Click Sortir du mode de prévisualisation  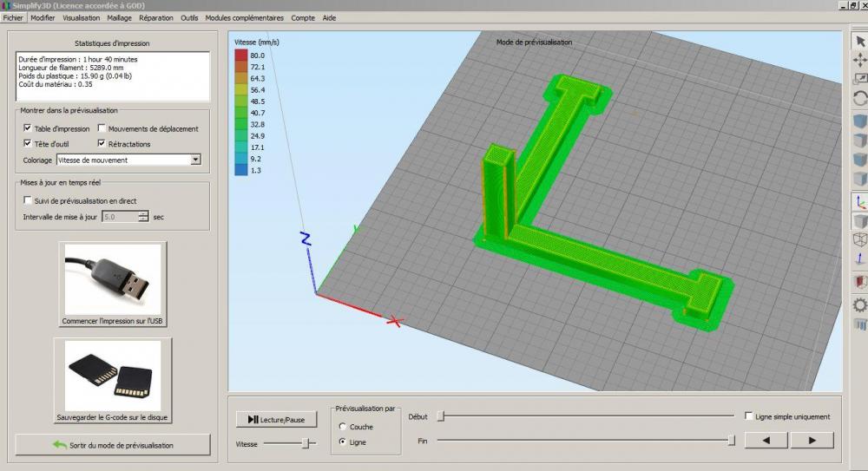point(113,445)
